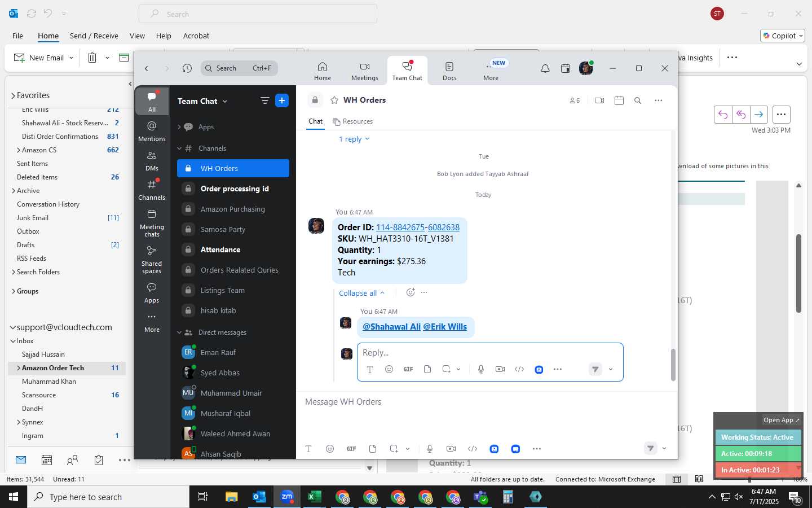The height and width of the screenshot is (508, 812).
Task: Collapse the Direct messages section
Action: [179, 332]
